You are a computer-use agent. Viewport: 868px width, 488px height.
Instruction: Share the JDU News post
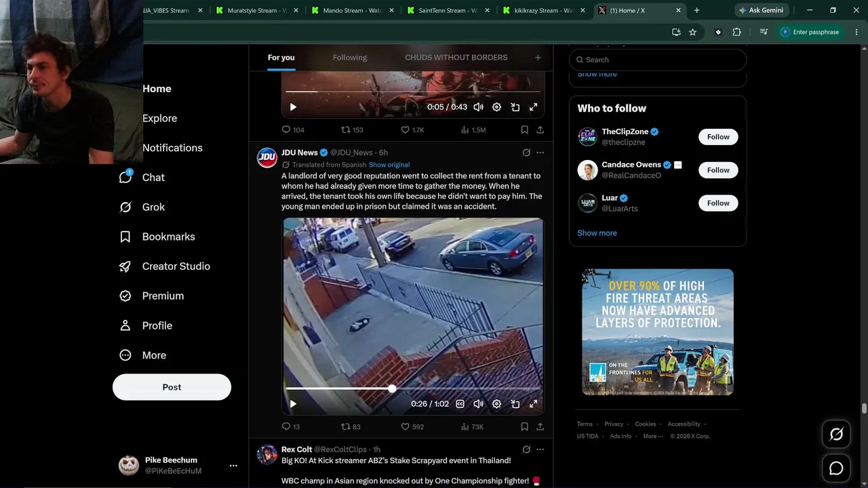pos(540,427)
